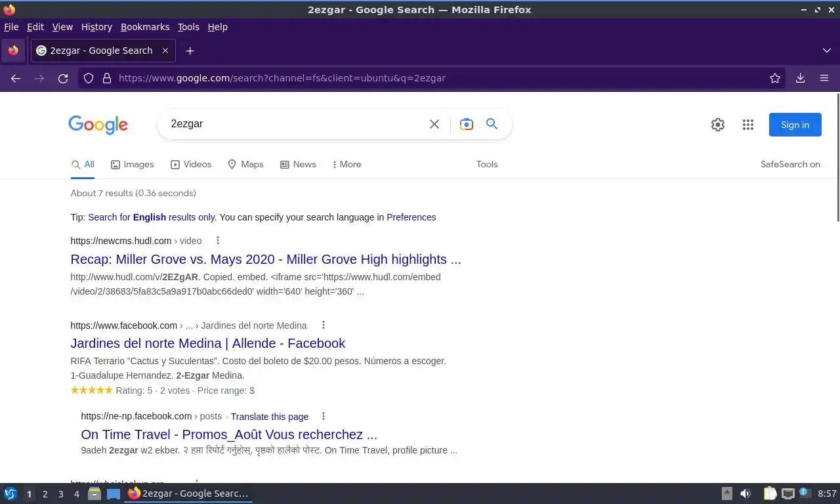Switch to News results tab
The height and width of the screenshot is (504, 840).
coord(298,165)
